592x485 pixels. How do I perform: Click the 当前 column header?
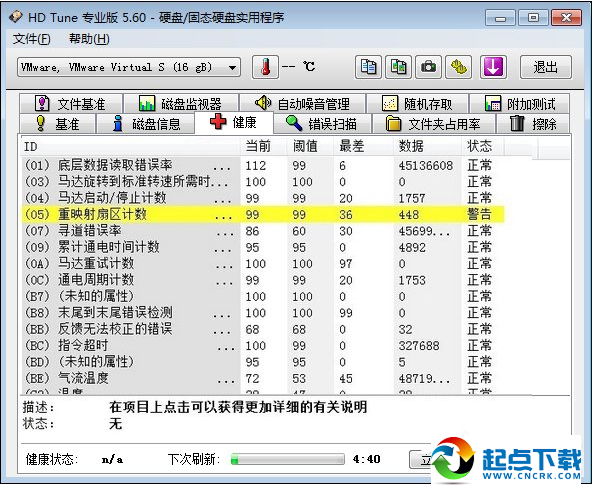pos(264,146)
